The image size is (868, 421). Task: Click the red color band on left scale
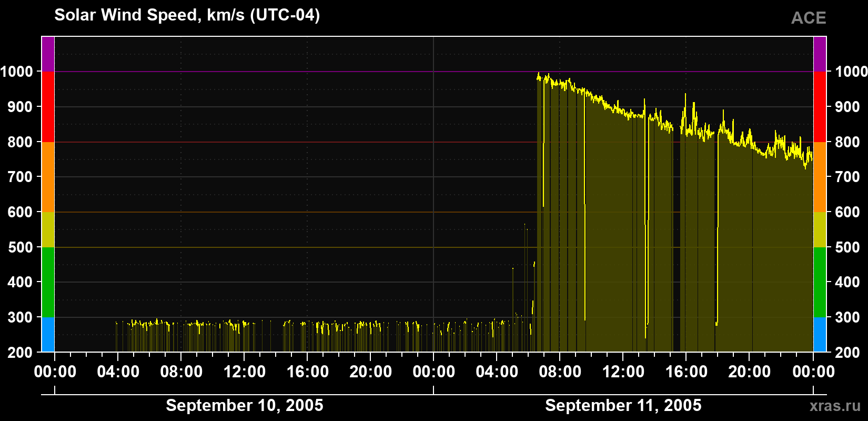(x=48, y=107)
